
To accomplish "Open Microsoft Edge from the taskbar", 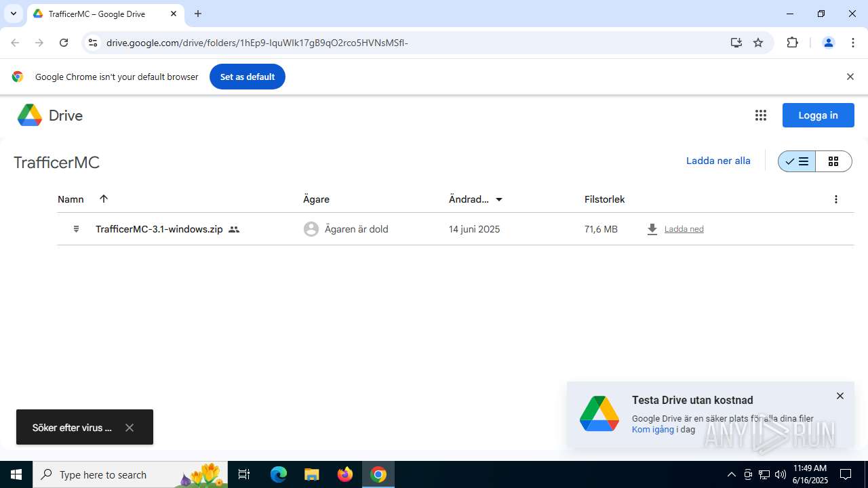I will (279, 474).
